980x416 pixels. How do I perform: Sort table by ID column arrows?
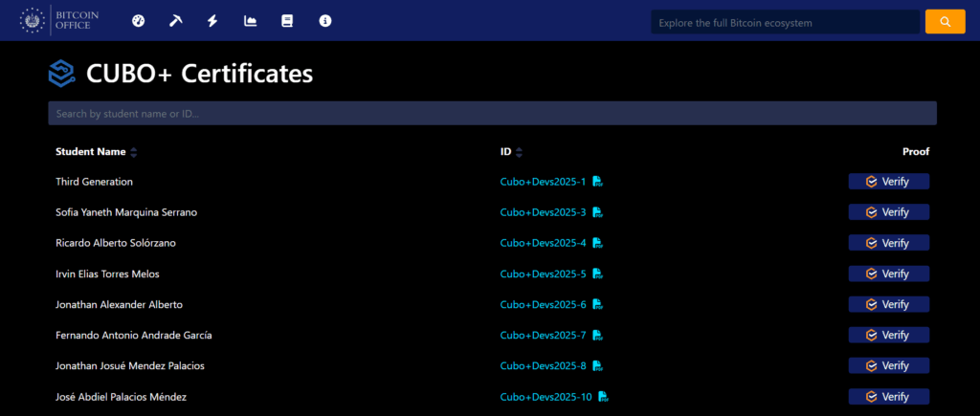tap(519, 152)
